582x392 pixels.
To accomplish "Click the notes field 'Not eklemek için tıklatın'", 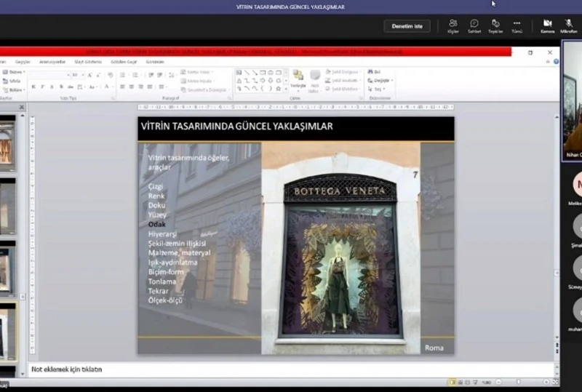I will tap(67, 369).
